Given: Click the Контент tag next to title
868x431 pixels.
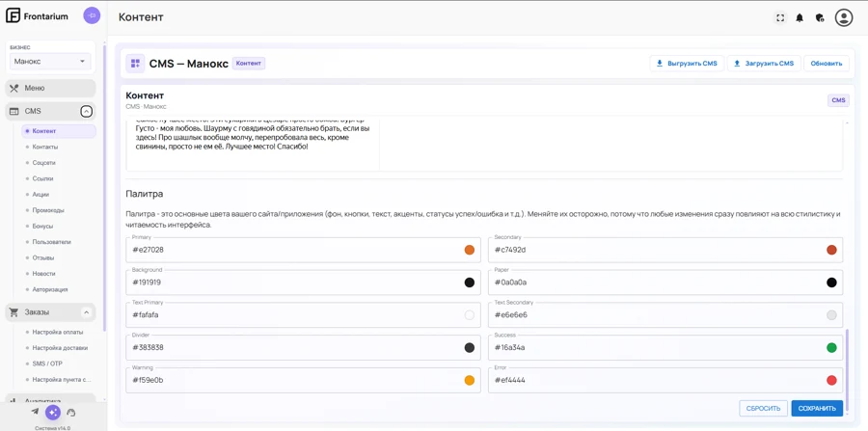Looking at the screenshot, I should [x=249, y=64].
